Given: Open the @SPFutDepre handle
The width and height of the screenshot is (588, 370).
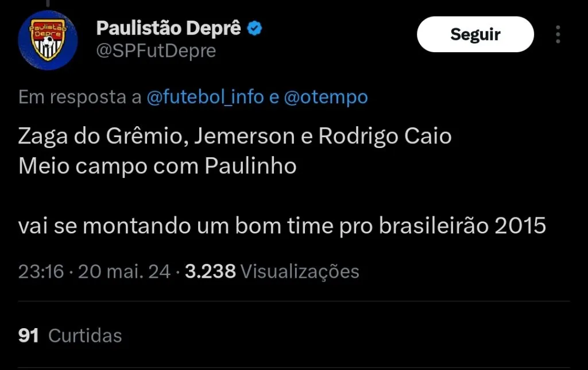Looking at the screenshot, I should [x=156, y=51].
